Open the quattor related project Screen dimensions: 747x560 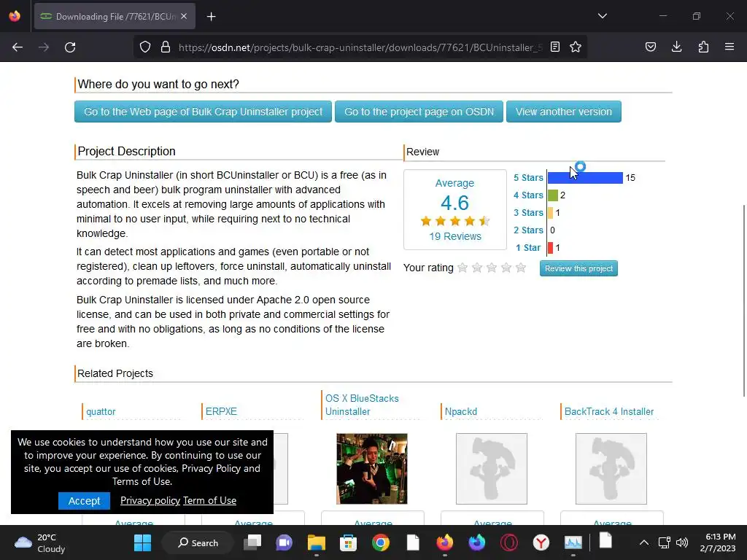click(x=101, y=411)
